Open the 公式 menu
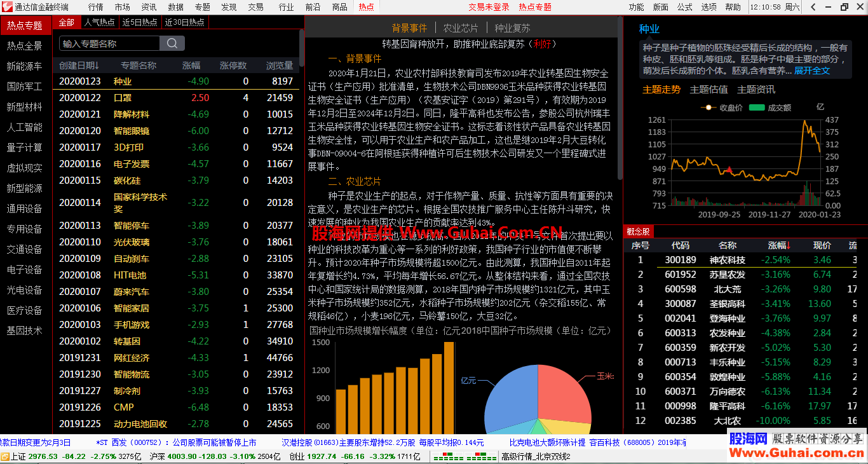 click(685, 7)
